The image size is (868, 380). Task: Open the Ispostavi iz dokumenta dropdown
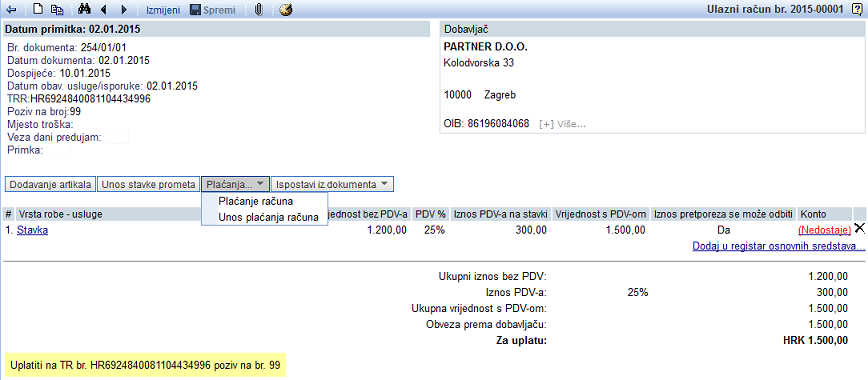(332, 184)
